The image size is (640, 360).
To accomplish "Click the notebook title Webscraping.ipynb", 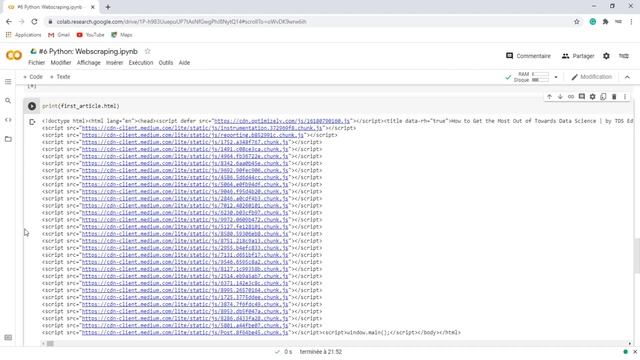I will pyautogui.click(x=88, y=51).
